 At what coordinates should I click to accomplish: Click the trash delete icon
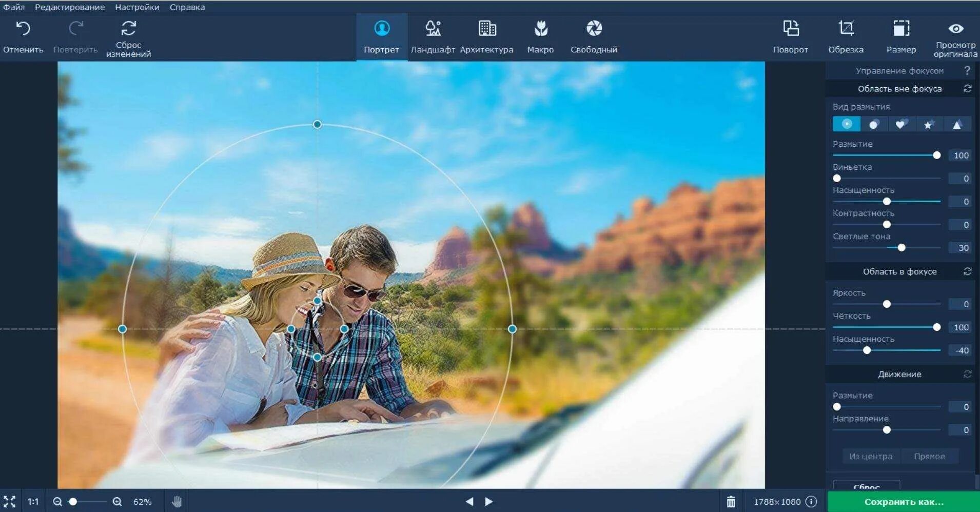(x=731, y=501)
